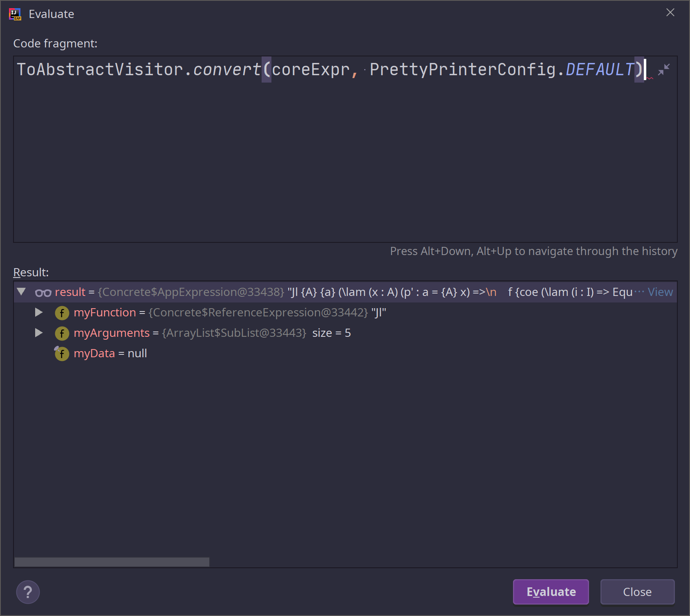Screen dimensions: 690x616
Task: Expand the myArguments tree node
Action: 39,333
